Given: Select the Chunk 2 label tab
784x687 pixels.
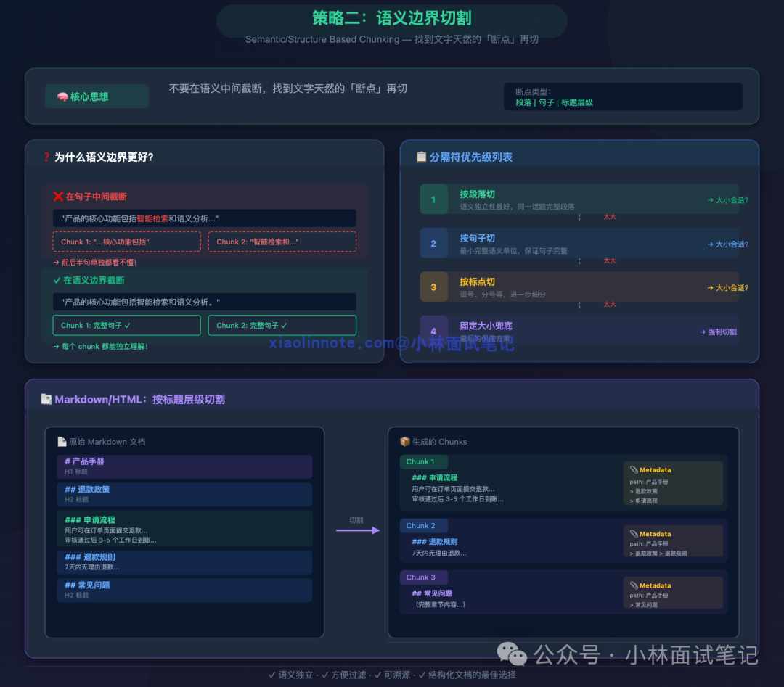Looking at the screenshot, I should 423,525.
